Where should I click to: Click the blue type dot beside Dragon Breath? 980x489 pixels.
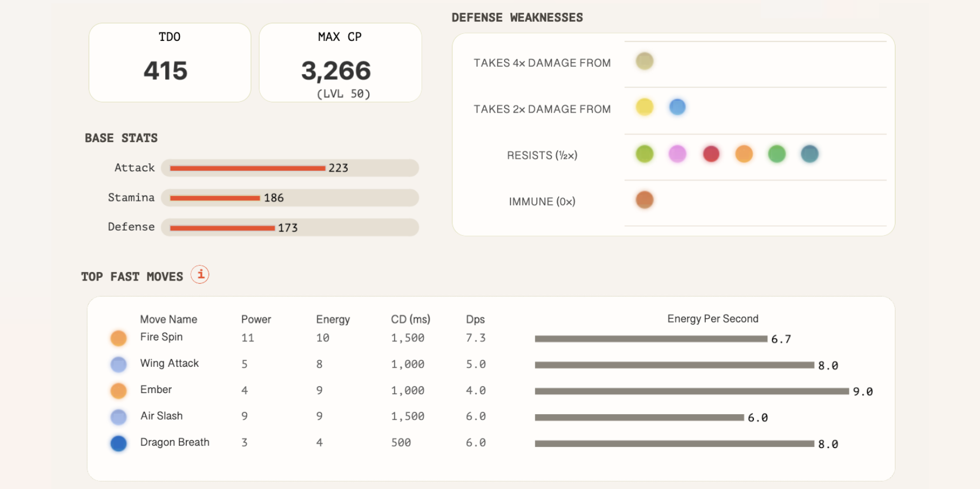click(118, 443)
